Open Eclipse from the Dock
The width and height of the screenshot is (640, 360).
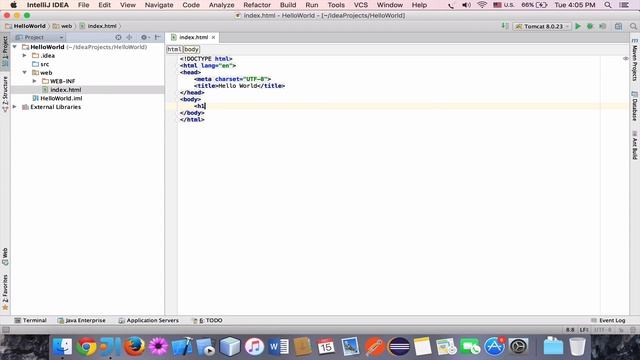(398, 347)
